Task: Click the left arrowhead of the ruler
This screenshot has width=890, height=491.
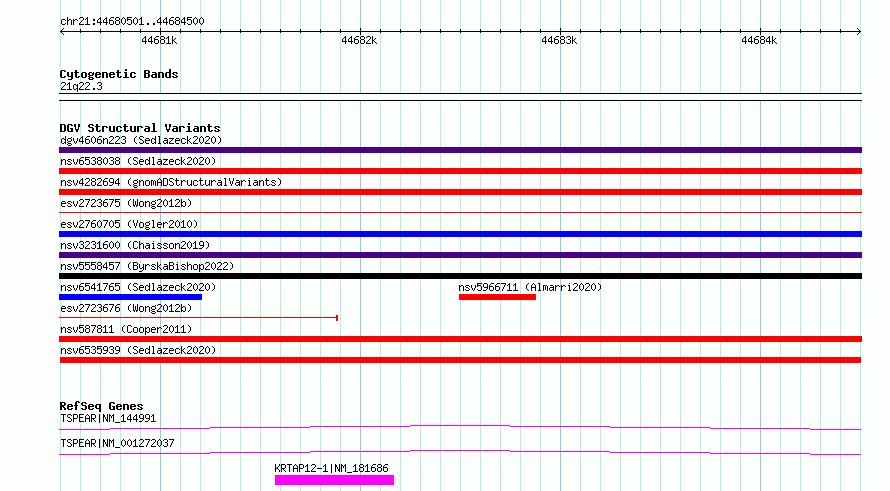Action: [62, 32]
